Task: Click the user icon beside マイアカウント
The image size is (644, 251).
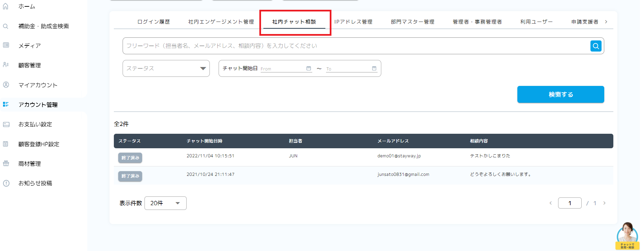Action: [x=6, y=85]
